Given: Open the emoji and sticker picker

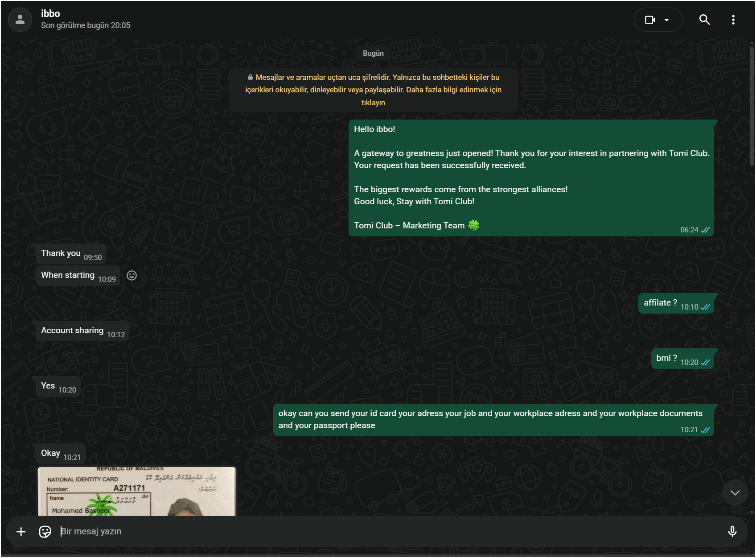Looking at the screenshot, I should tap(45, 532).
